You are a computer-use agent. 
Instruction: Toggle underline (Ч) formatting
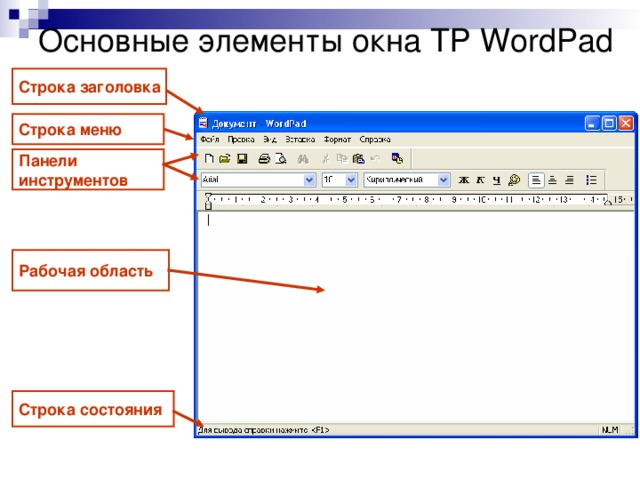496,180
